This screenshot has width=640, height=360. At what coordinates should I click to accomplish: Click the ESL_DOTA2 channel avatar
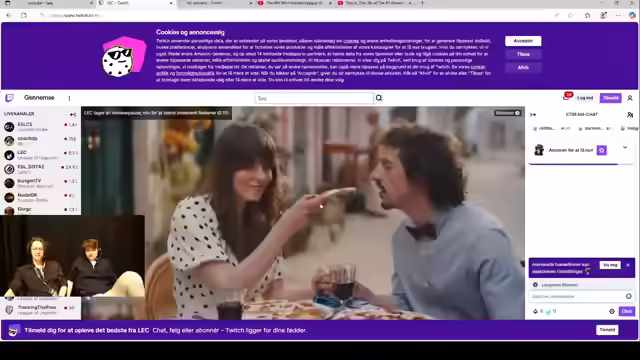(9, 169)
